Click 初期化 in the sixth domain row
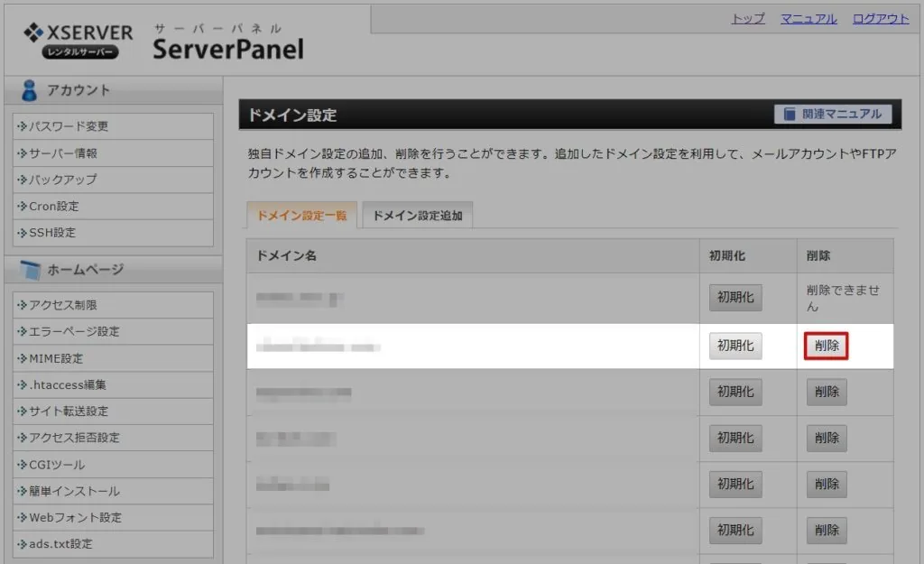924x564 pixels. (x=735, y=531)
